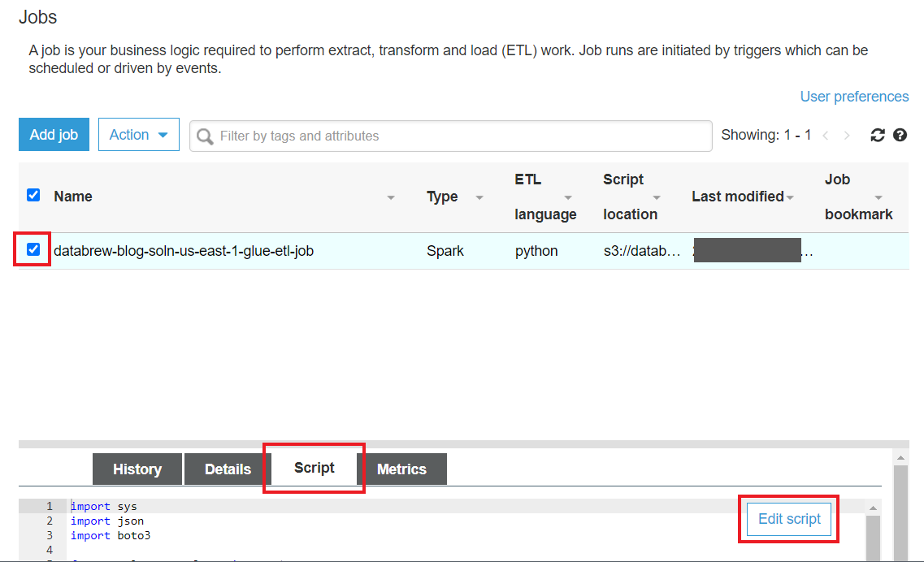This screenshot has height=562, width=924.
Task: Click the detail panel scrollbar up arrow
Action: [900, 457]
